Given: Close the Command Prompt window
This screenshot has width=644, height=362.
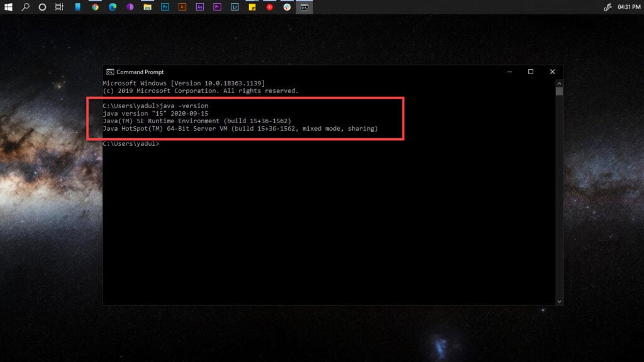Looking at the screenshot, I should [552, 72].
